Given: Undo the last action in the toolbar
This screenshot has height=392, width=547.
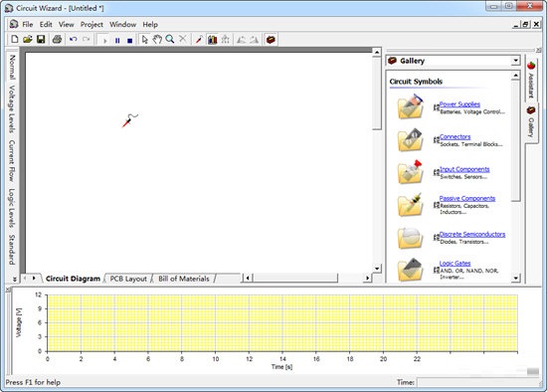Looking at the screenshot, I should coord(73,39).
